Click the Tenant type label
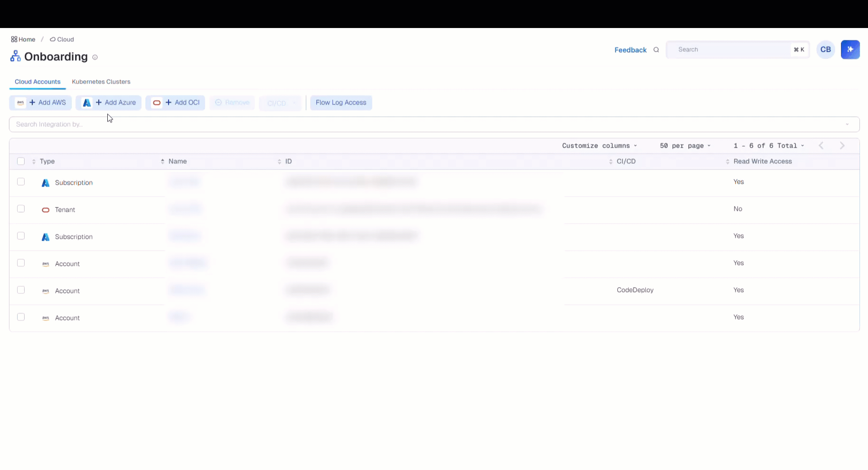 point(65,210)
